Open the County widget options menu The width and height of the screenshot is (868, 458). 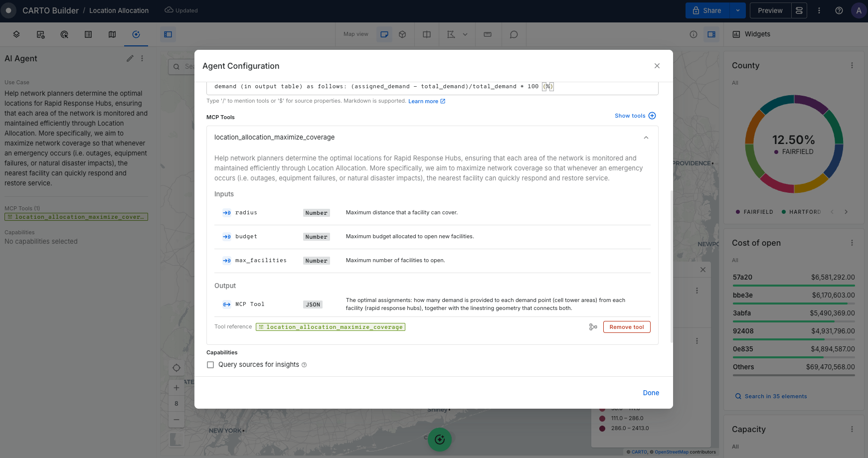point(852,65)
